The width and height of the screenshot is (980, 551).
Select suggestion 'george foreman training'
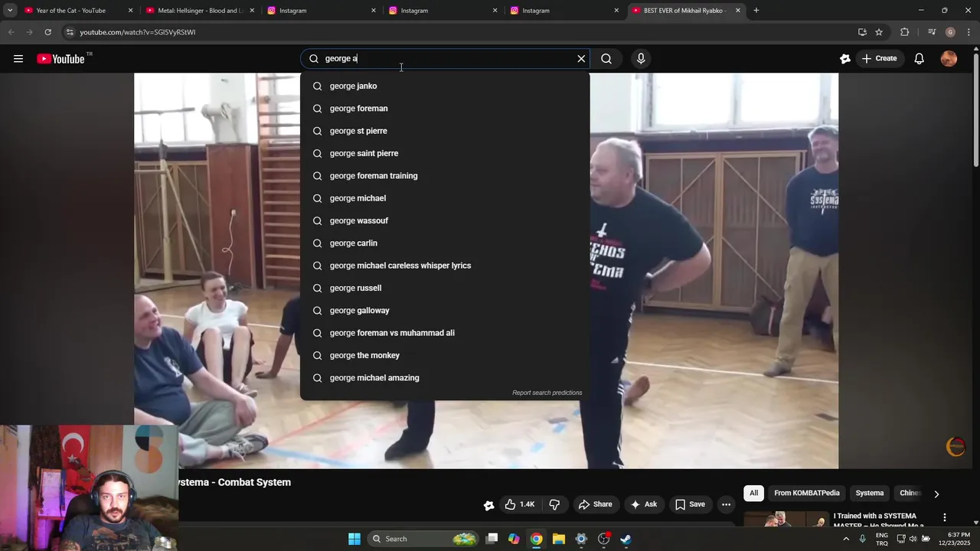pos(445,176)
